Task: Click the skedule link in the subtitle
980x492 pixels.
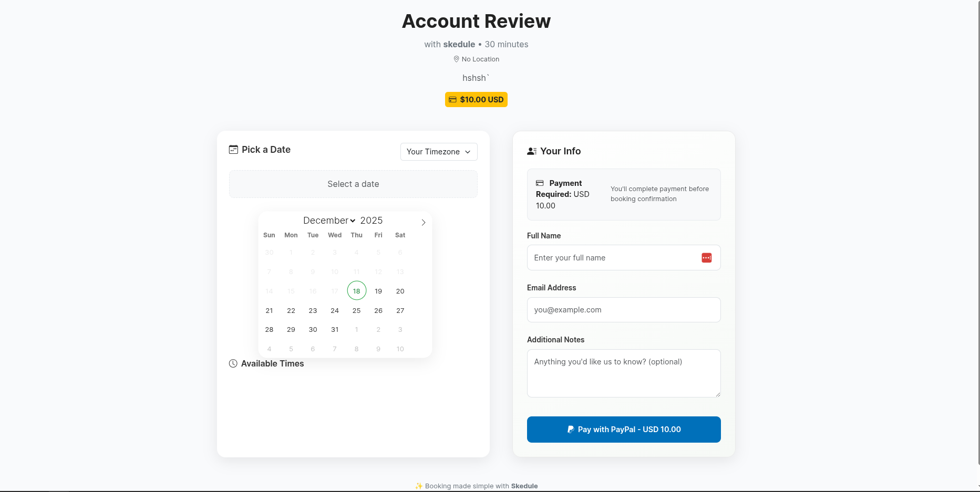Action: click(x=459, y=44)
